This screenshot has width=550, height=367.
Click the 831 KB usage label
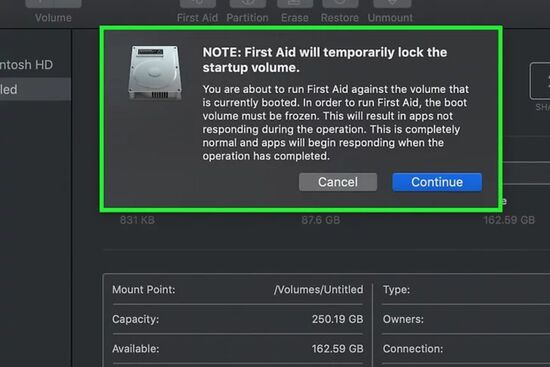[x=137, y=220]
